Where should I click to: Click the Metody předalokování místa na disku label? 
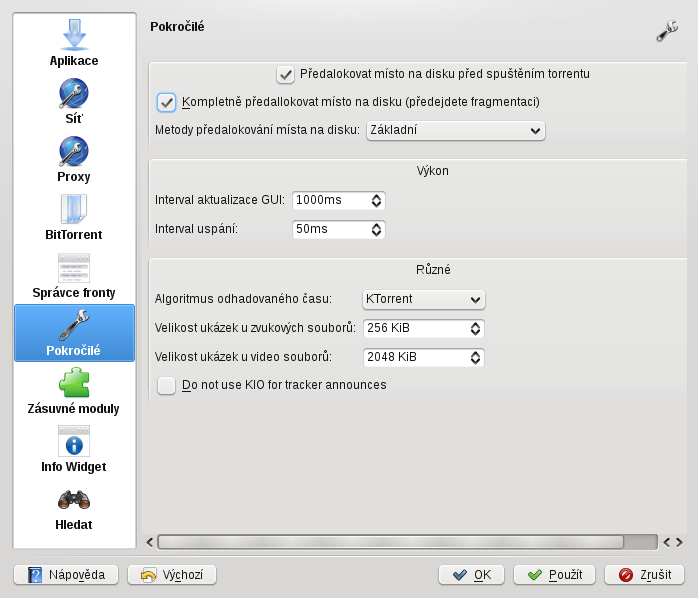[257, 130]
